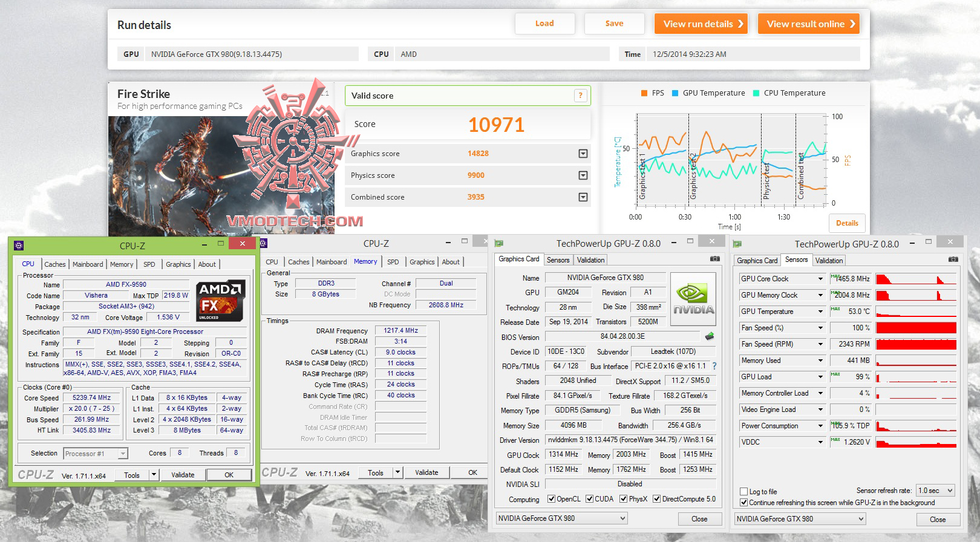Image resolution: width=980 pixels, height=542 pixels.
Task: Open the Power Consumption sensor dropdown
Action: coord(820,426)
